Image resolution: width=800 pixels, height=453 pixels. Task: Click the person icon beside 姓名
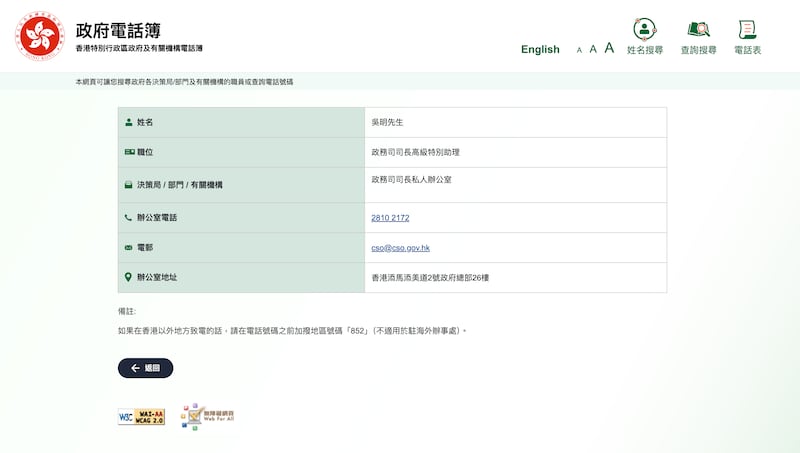128,122
